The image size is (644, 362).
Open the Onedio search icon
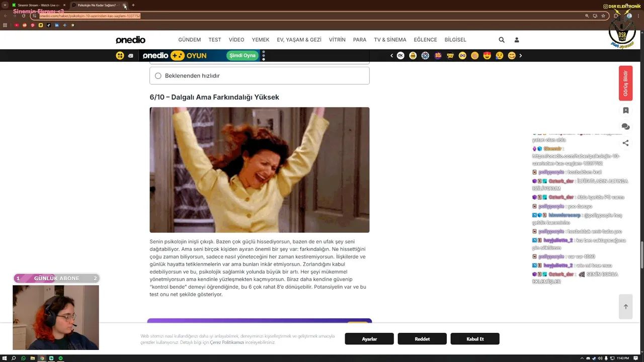502,40
